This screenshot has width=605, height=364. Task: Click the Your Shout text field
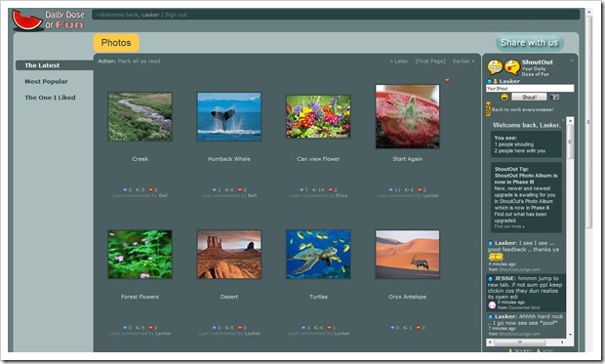pos(530,89)
